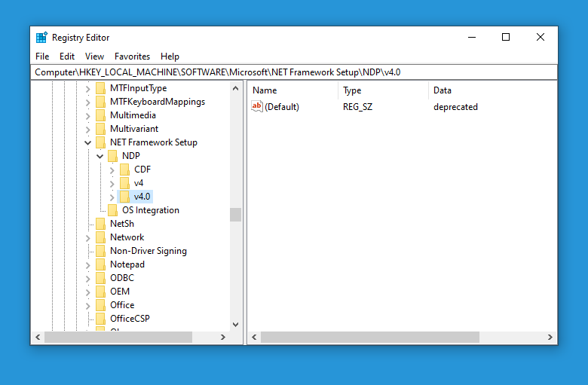This screenshot has width=588, height=385.
Task: Collapse the NDP key
Action: (100, 156)
